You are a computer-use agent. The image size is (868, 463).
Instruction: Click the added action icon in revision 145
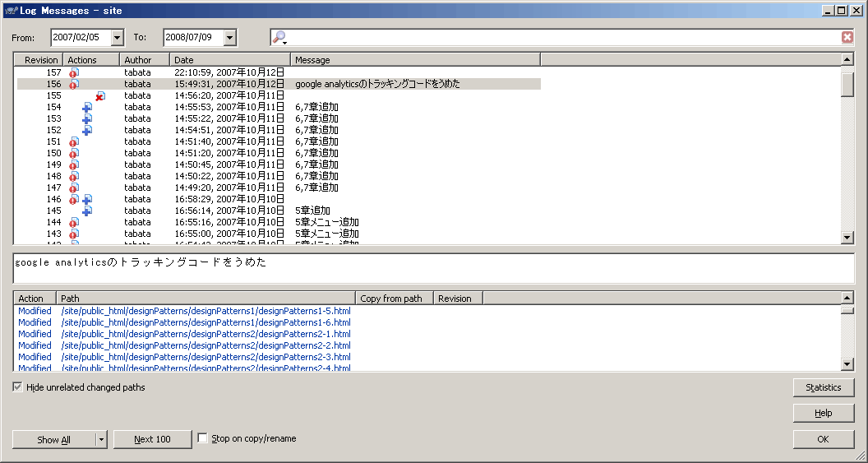click(x=87, y=211)
